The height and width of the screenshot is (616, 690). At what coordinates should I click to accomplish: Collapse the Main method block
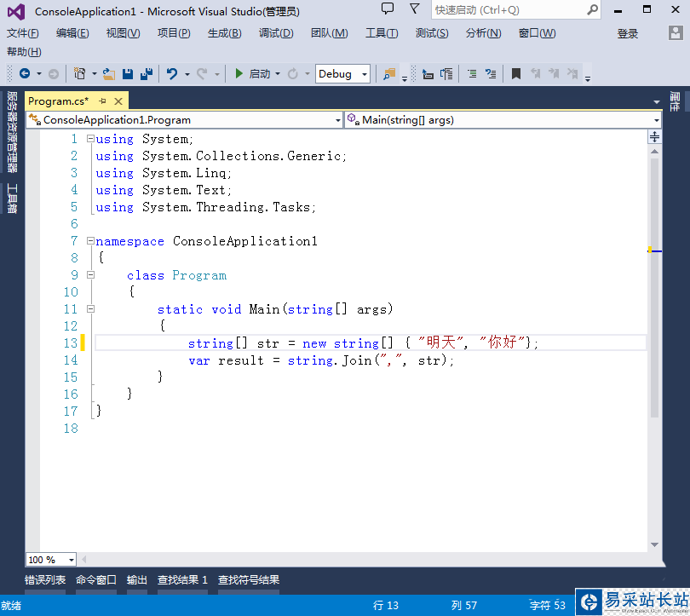point(90,309)
